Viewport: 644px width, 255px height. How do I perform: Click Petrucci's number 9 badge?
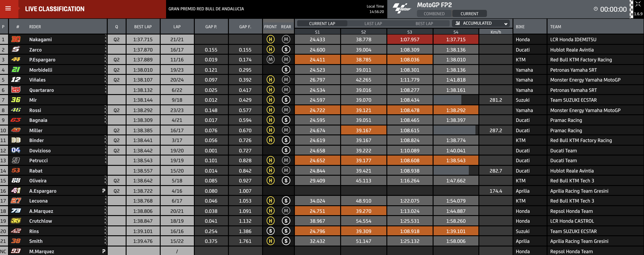point(16,160)
